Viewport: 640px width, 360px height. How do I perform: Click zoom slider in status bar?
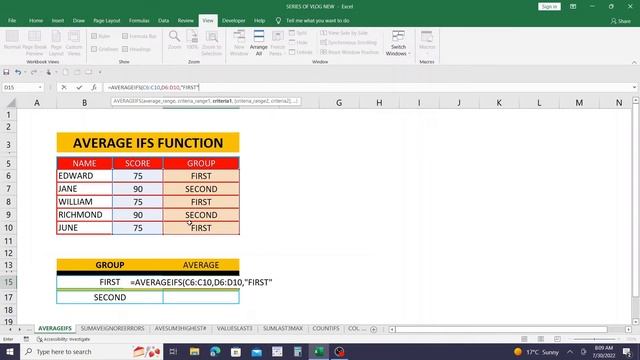pyautogui.click(x=594, y=339)
